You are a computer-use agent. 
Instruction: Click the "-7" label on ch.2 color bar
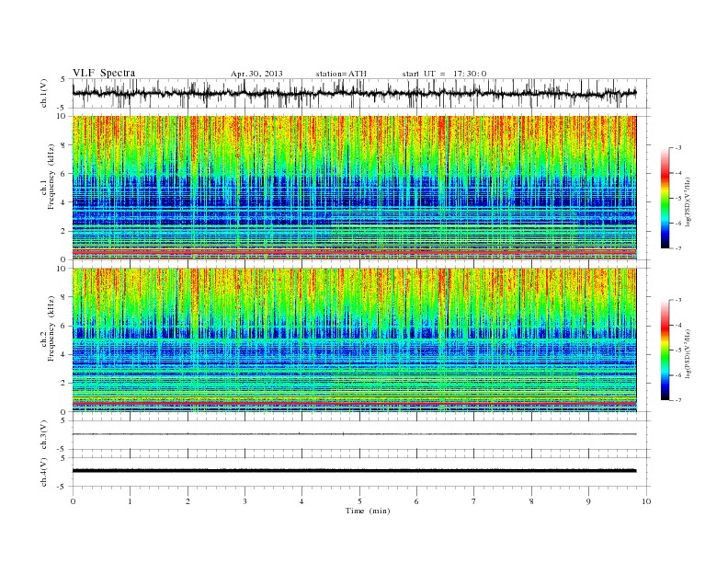coord(677,400)
